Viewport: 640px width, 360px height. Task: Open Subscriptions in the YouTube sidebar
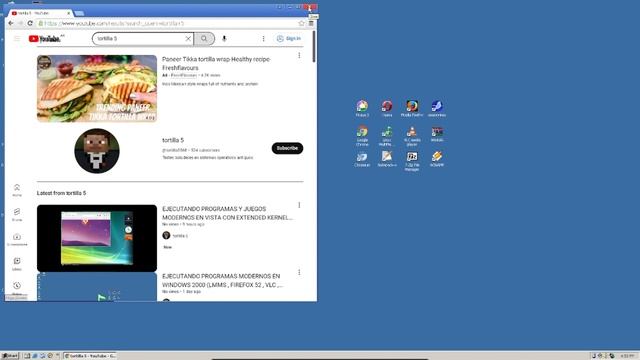click(17, 239)
